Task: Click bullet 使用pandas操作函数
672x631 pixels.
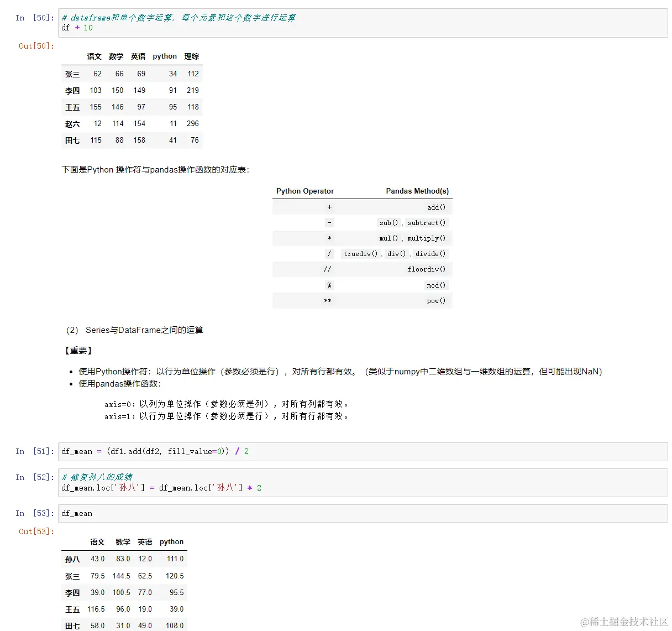Action: click(120, 384)
